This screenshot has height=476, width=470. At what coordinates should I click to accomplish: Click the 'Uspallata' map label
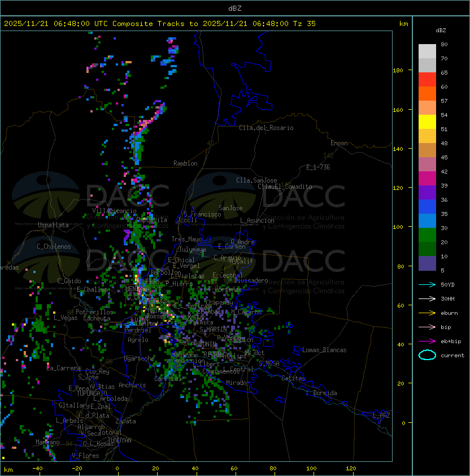coord(53,225)
